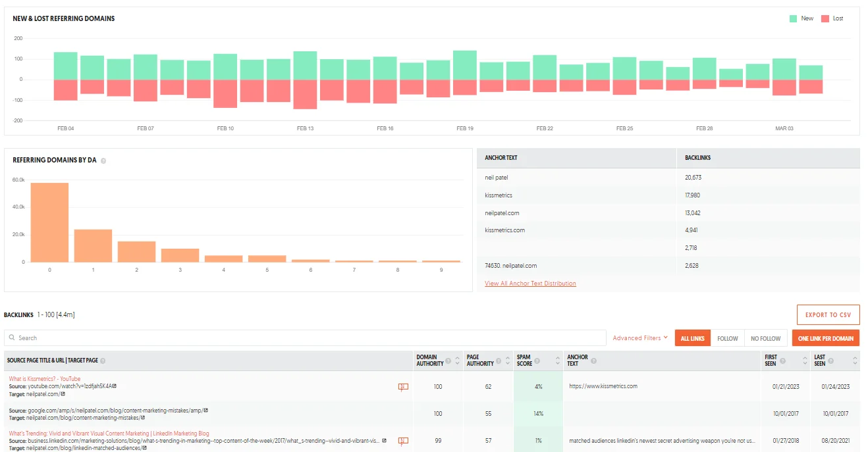Enable the FOLLOW links filter
This screenshot has width=868, height=452.
(727, 338)
